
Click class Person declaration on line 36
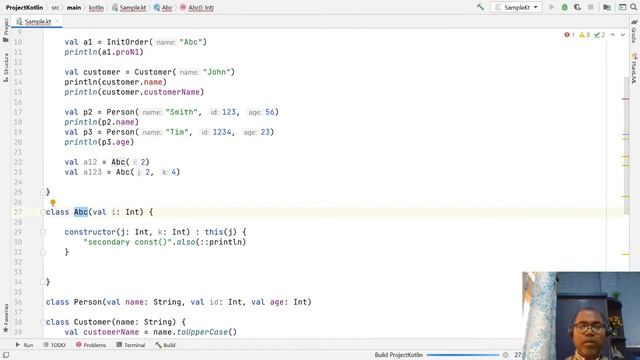tap(178, 302)
